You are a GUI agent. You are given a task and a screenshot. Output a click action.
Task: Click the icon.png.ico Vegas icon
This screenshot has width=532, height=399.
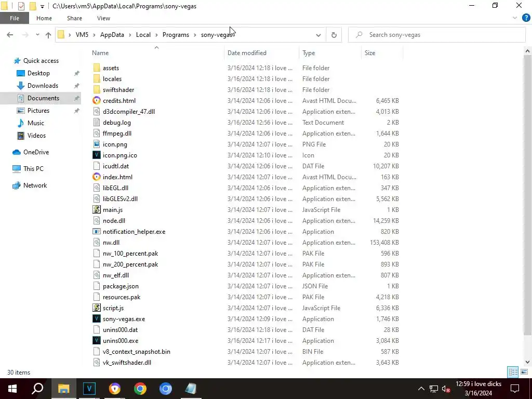[97, 155]
